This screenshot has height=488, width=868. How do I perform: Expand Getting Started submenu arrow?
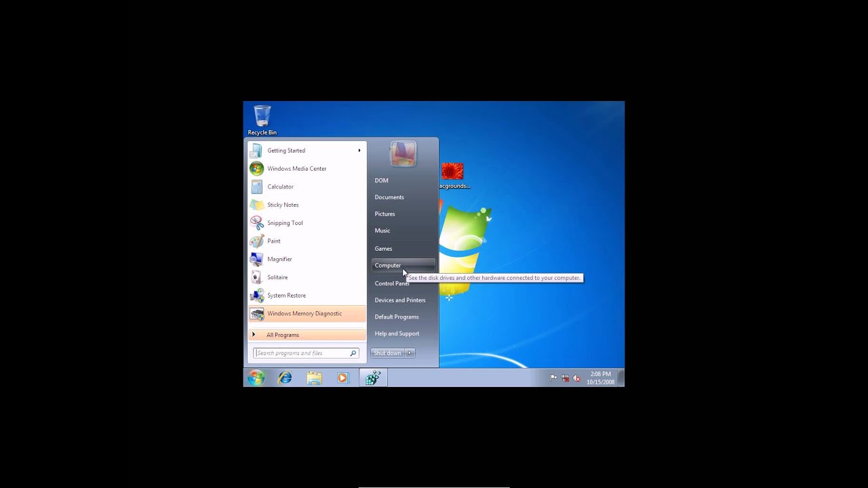pyautogui.click(x=359, y=150)
